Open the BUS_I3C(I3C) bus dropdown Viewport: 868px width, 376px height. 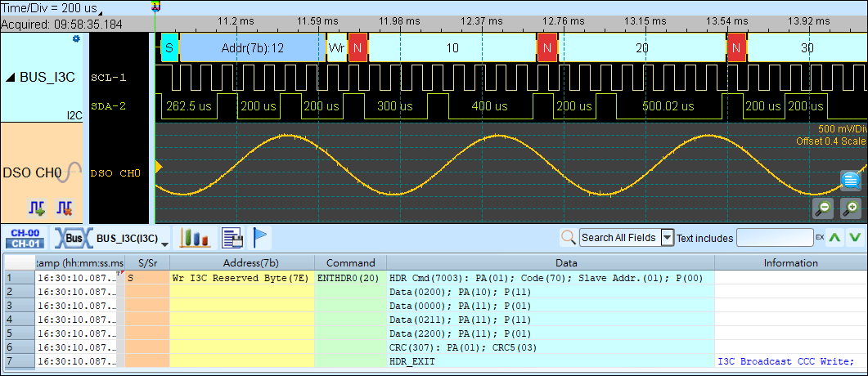pyautogui.click(x=165, y=244)
